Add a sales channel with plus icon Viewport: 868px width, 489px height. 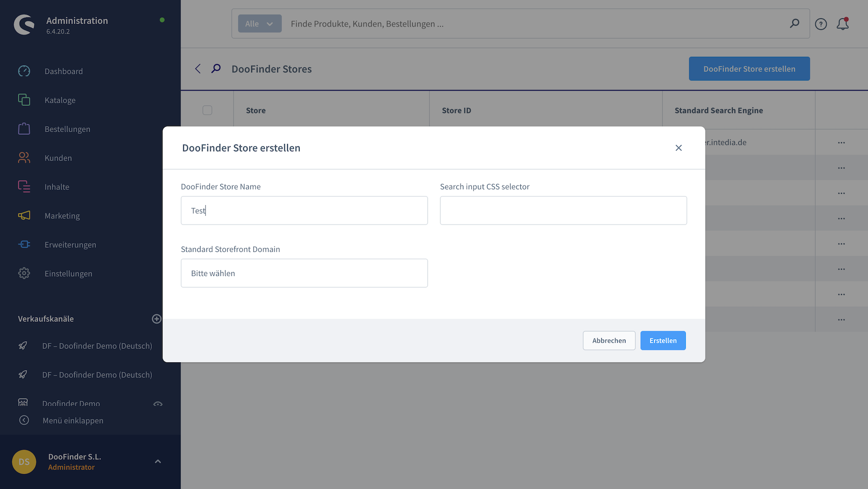click(x=156, y=318)
